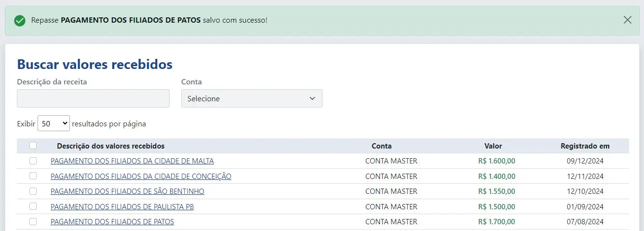
Task: Open PAGAMENTO DOS FILIADOS DA CIDADE DE CONCEIÇÃO
Action: (x=141, y=177)
